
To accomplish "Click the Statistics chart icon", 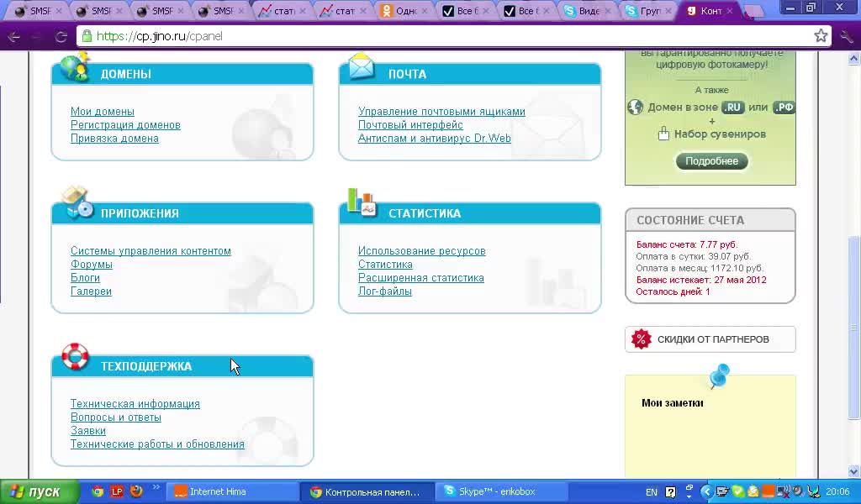I will coord(362,202).
